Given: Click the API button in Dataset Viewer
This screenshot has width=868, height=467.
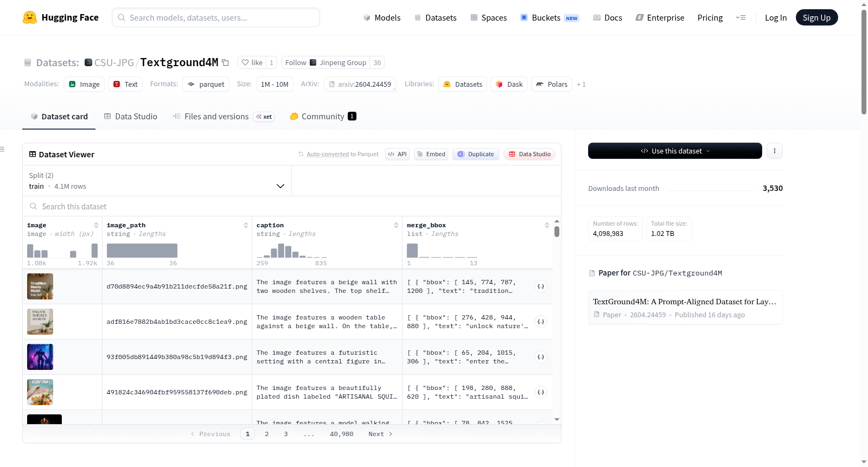Looking at the screenshot, I should 397,154.
